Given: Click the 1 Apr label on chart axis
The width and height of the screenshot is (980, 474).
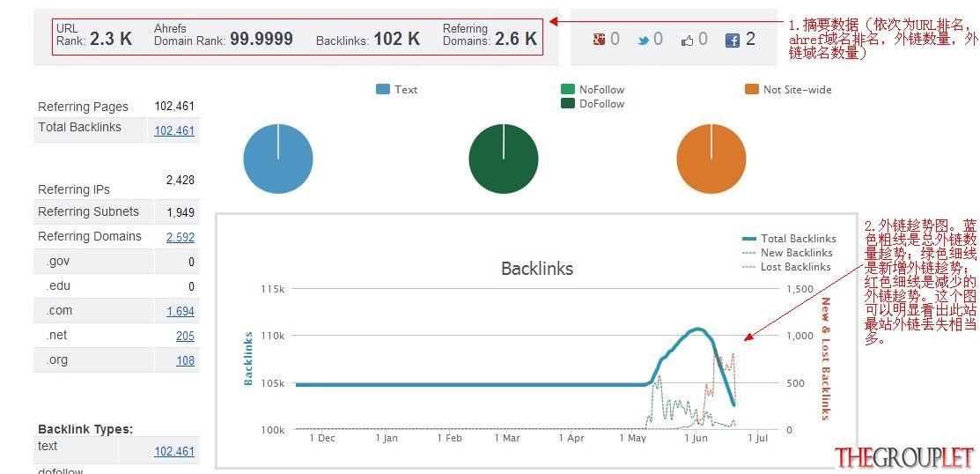Looking at the screenshot, I should [571, 439].
